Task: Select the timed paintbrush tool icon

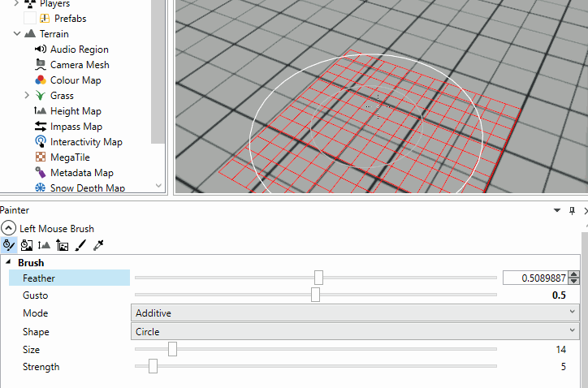Action: 8,245
